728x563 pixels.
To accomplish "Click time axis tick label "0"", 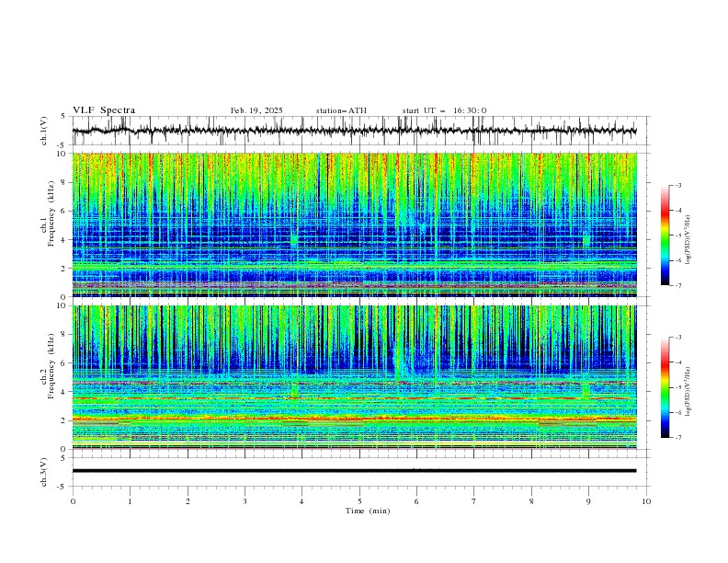I will pos(73,501).
